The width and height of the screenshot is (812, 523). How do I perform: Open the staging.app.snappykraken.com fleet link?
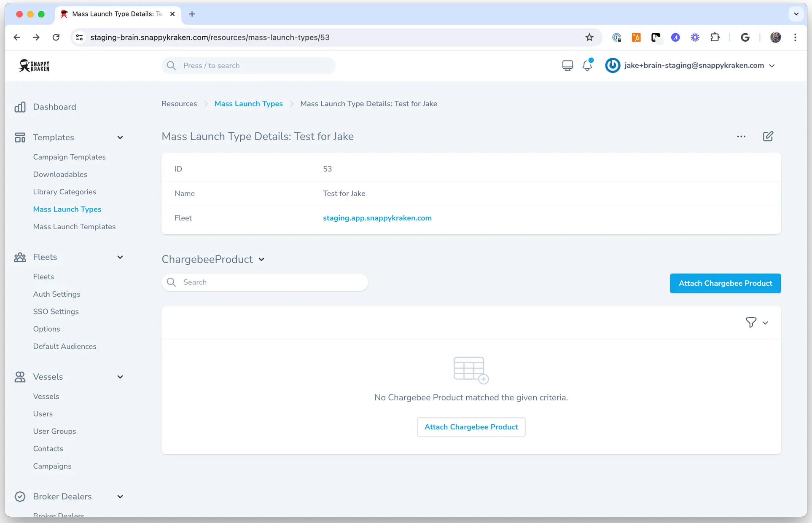(x=377, y=218)
